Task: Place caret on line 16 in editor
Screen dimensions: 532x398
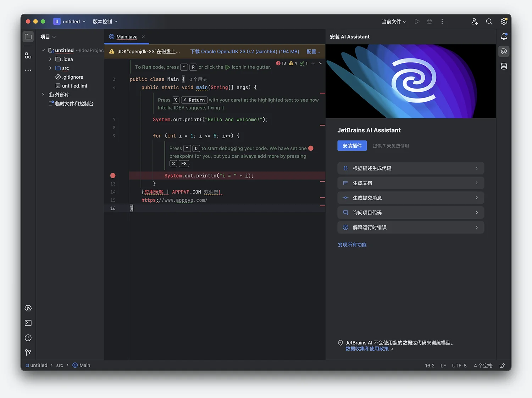Action: tap(227, 208)
